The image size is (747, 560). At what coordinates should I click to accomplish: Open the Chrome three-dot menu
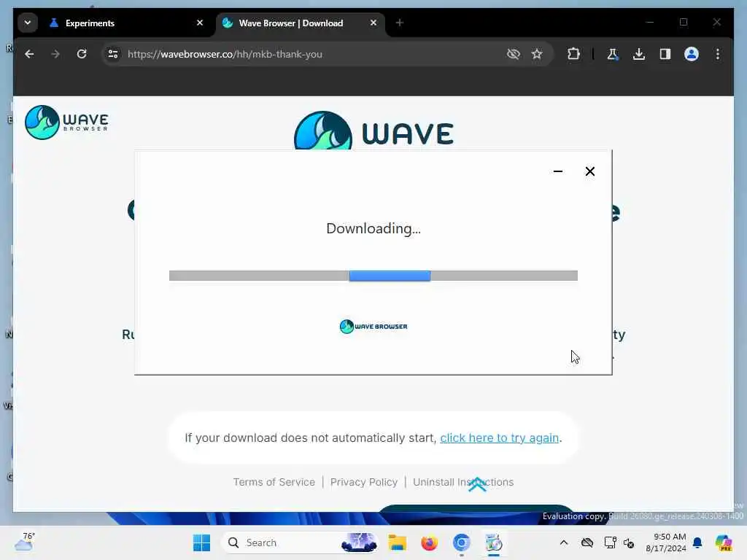coord(718,54)
